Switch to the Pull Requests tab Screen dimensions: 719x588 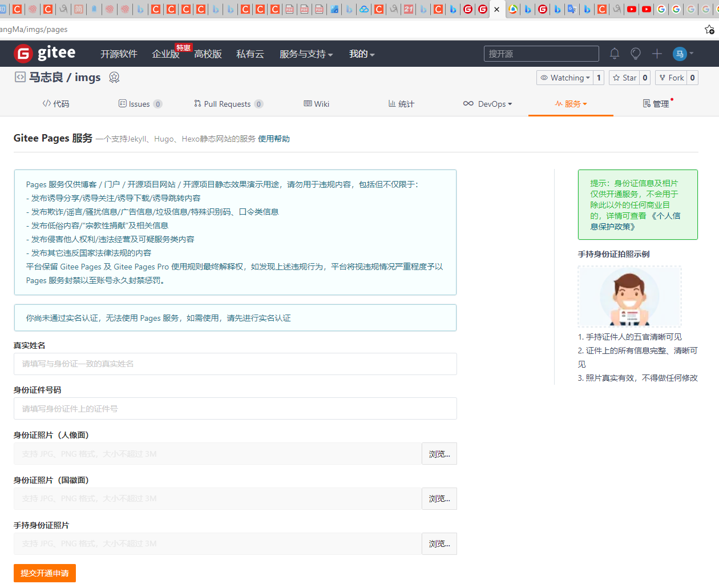click(228, 103)
